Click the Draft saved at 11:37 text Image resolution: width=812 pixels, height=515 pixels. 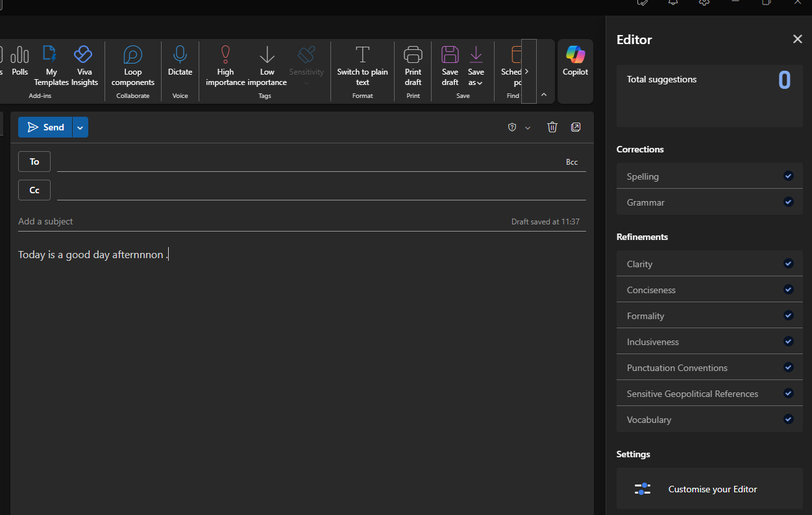point(545,222)
